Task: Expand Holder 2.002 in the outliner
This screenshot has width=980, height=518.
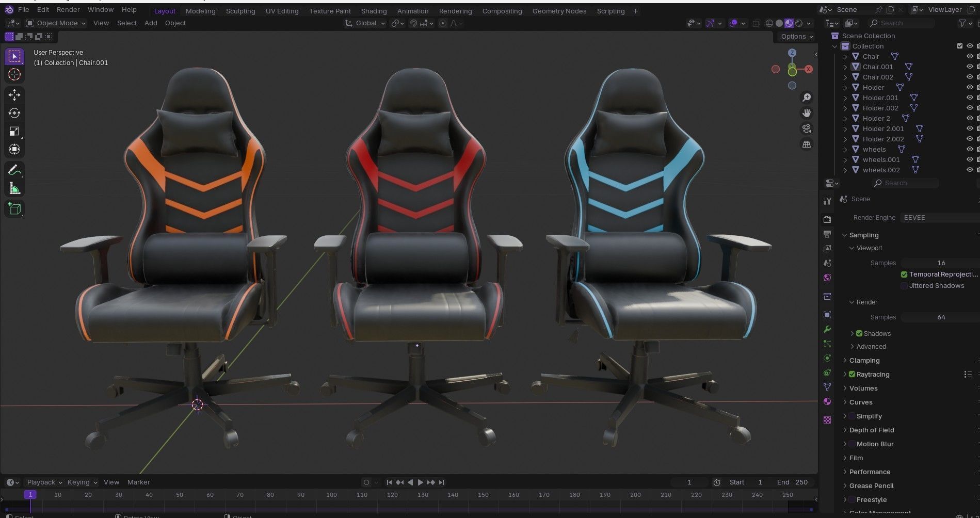Action: point(845,139)
